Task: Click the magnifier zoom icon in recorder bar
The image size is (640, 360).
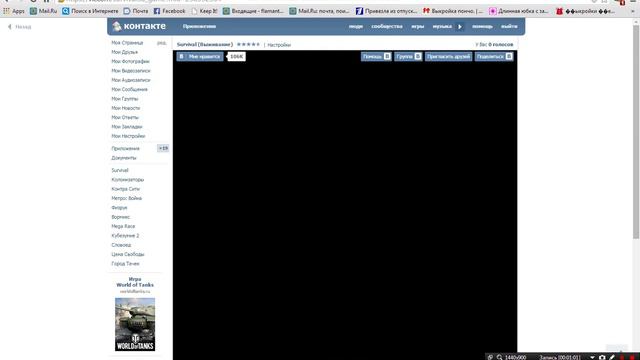Action: 499,357
